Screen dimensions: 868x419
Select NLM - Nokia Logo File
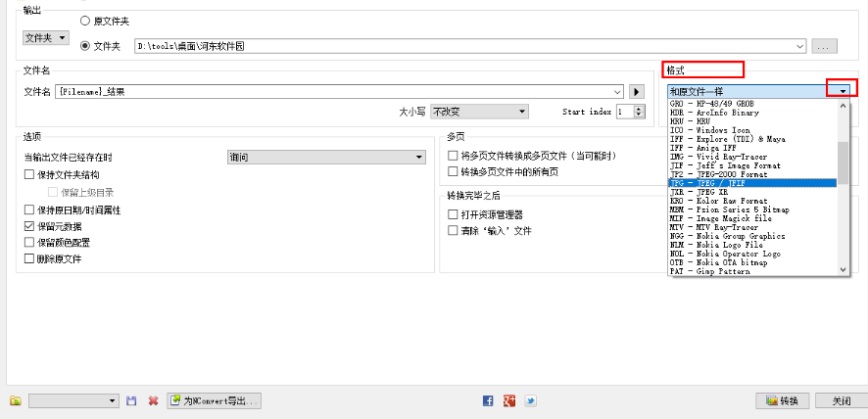click(x=752, y=245)
